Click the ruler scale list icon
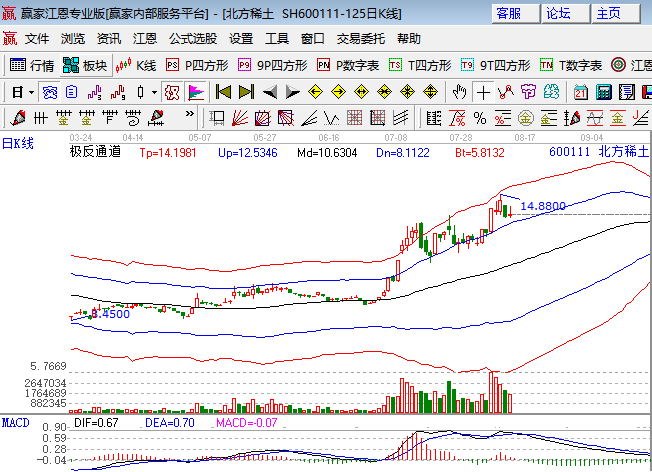The image size is (652, 472). click(434, 118)
